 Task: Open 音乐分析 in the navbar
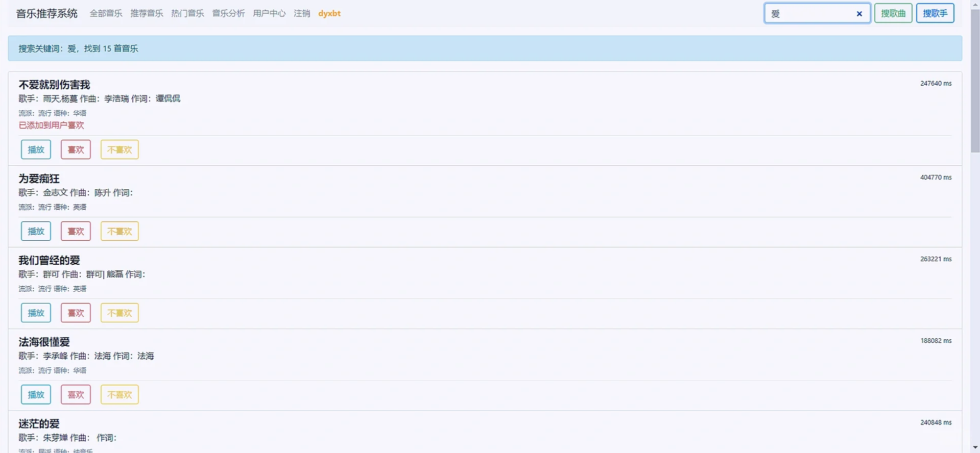pos(229,14)
